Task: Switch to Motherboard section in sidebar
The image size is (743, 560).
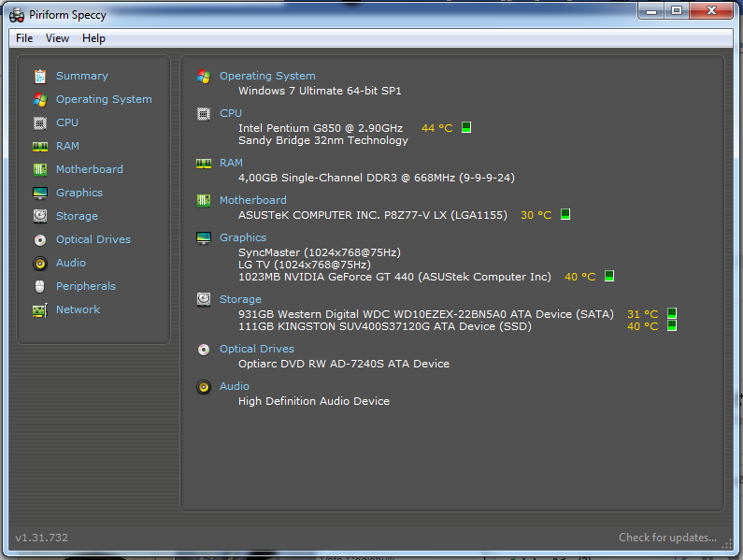Action: (x=90, y=169)
